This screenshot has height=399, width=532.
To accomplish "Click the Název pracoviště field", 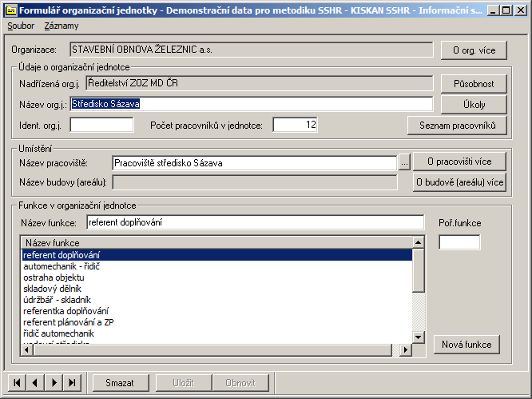I will (x=255, y=163).
